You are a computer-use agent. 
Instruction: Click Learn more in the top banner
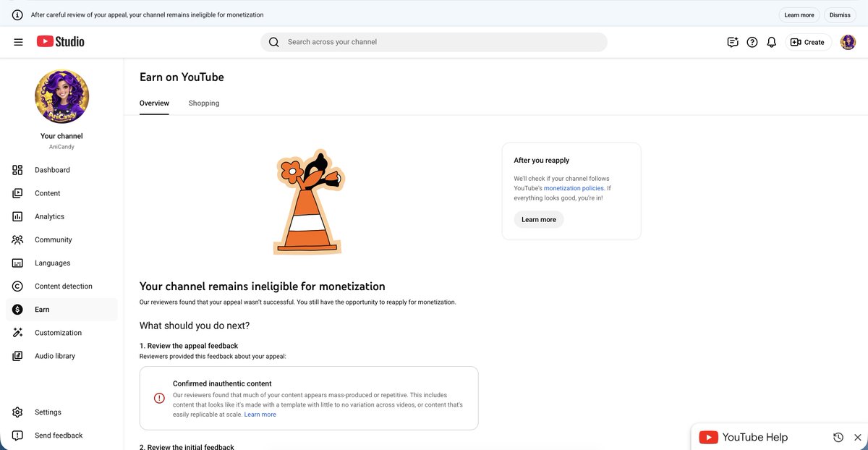point(799,14)
